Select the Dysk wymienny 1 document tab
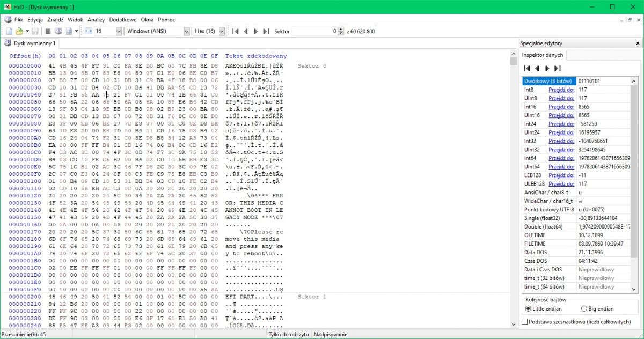 [31, 43]
